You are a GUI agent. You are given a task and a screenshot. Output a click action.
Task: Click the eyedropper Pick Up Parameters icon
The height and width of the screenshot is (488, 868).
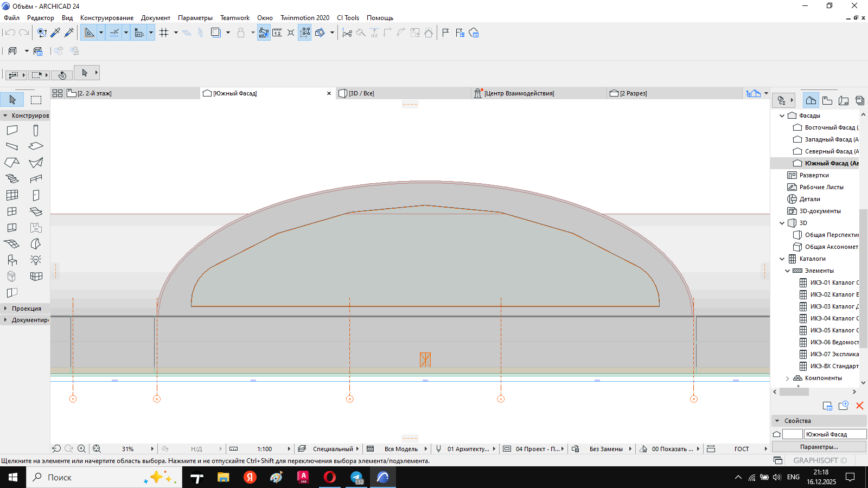pyautogui.click(x=55, y=33)
